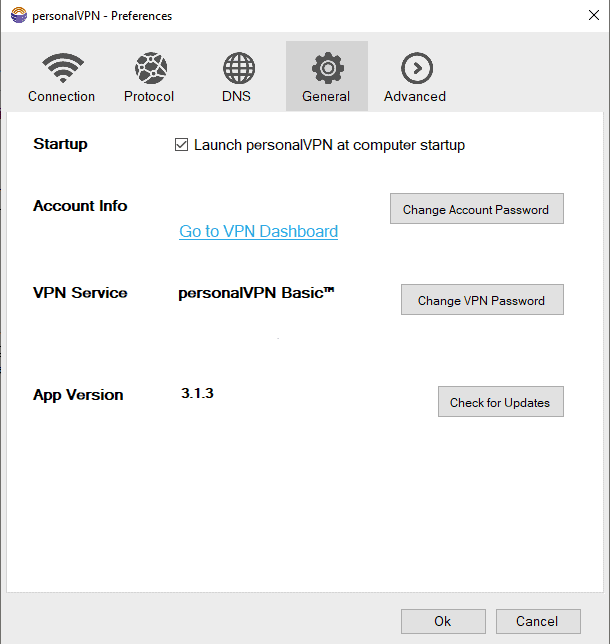
Task: Click the personalVPN - Preferences window title
Action: [102, 16]
